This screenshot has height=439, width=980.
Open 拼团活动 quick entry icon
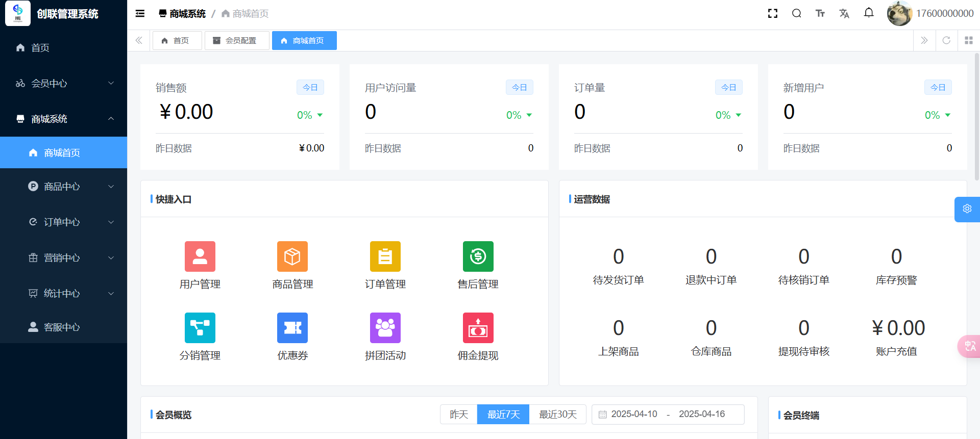[385, 328]
